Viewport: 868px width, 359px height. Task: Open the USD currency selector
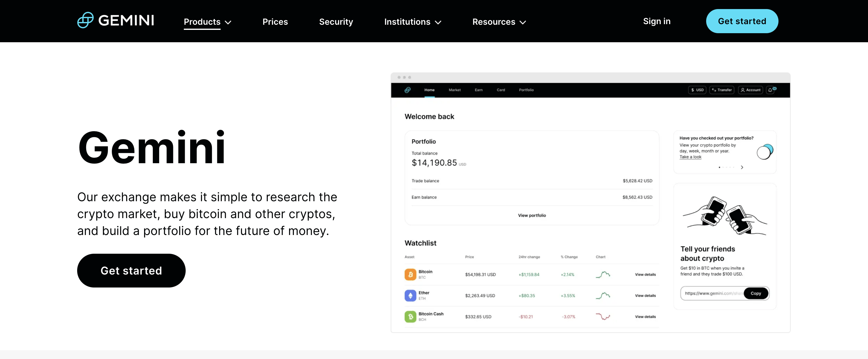pyautogui.click(x=697, y=90)
